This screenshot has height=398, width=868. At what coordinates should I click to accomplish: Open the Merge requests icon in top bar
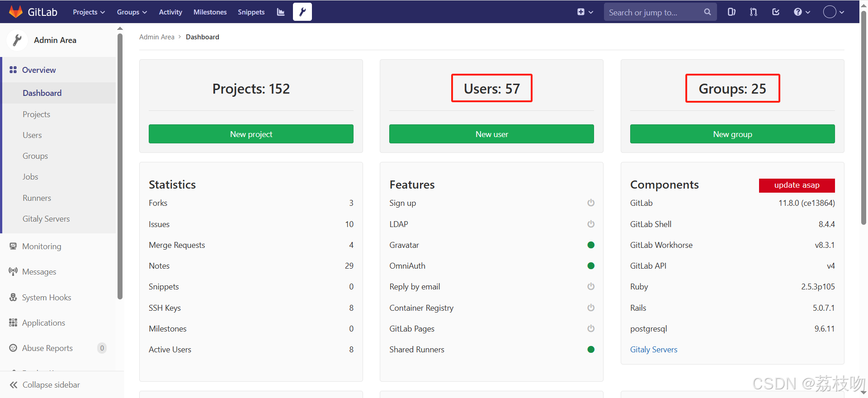click(x=754, y=12)
